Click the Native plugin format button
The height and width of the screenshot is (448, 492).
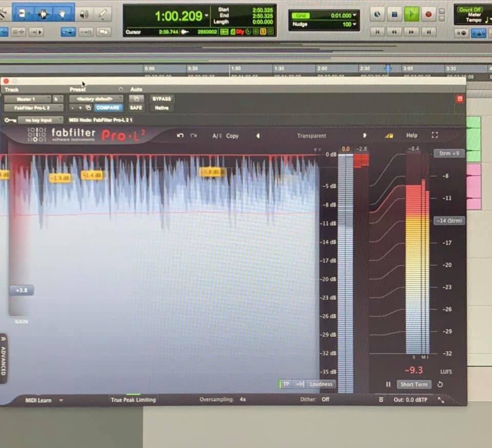tap(161, 108)
